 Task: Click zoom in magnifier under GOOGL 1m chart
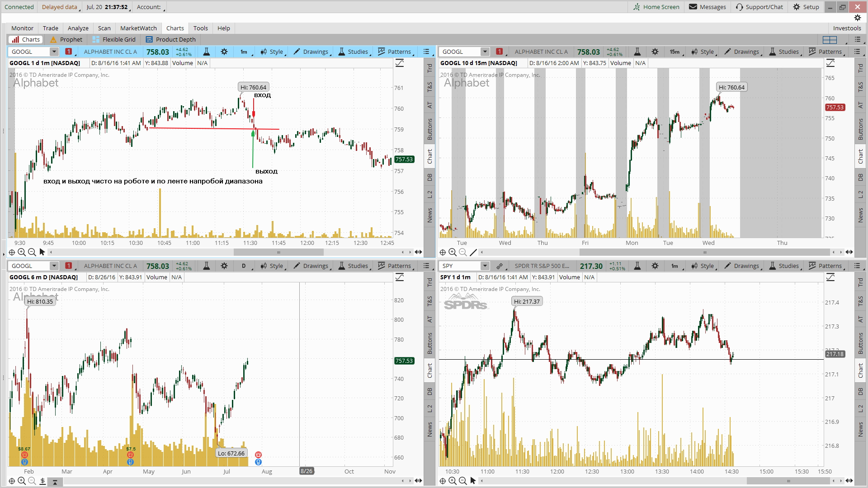pyautogui.click(x=22, y=252)
